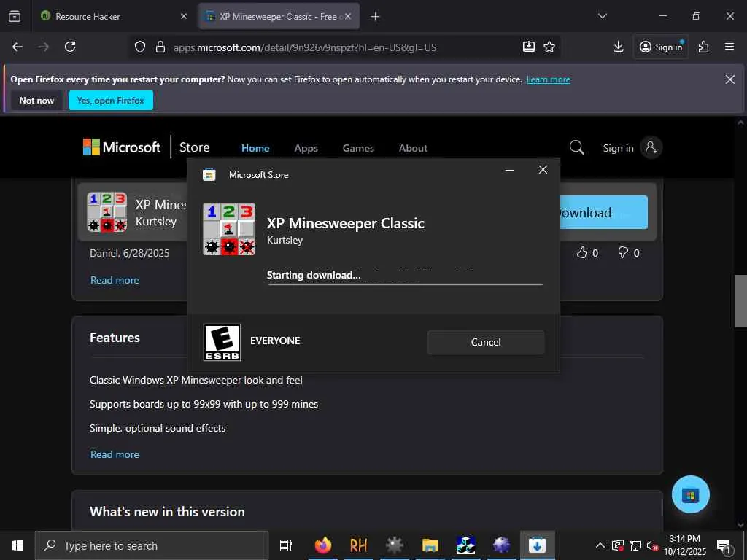Click the page vertical scrollbar thumb

740,301
